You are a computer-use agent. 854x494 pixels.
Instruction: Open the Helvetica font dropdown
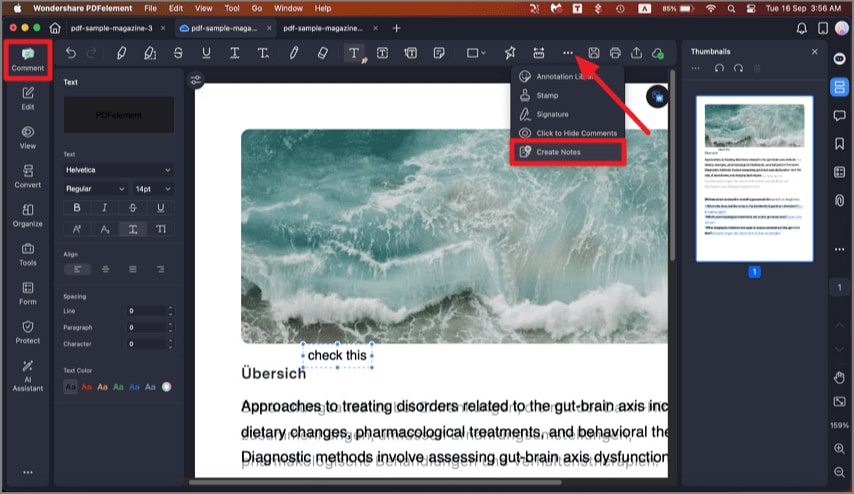tap(118, 170)
